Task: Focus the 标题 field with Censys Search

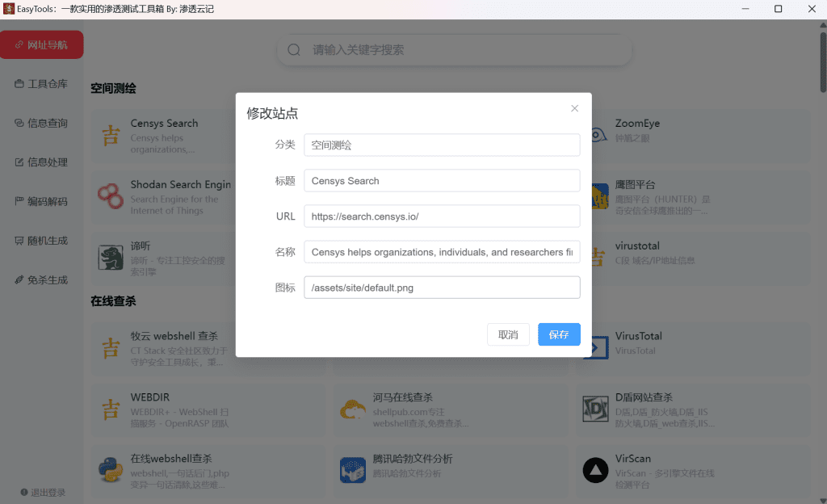Action: pyautogui.click(x=442, y=181)
